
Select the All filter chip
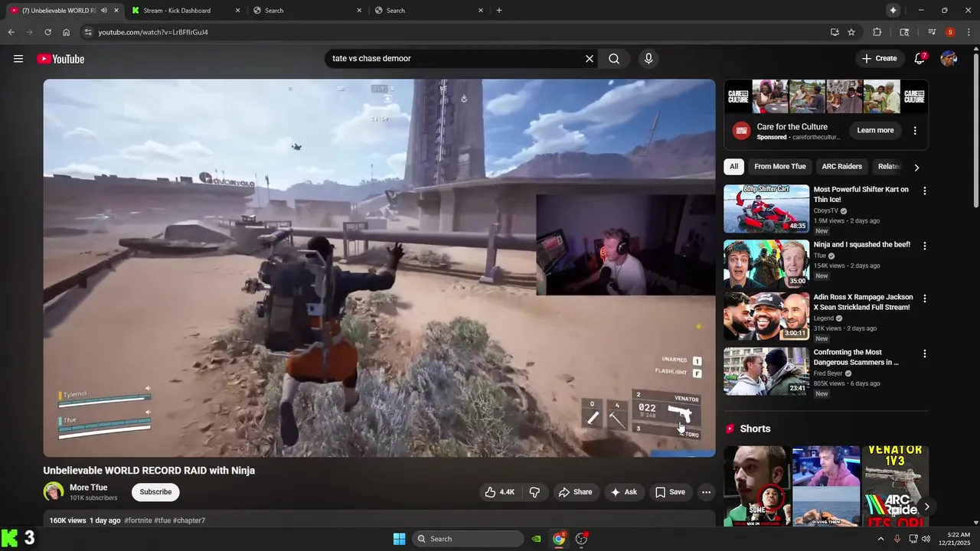[x=733, y=167]
